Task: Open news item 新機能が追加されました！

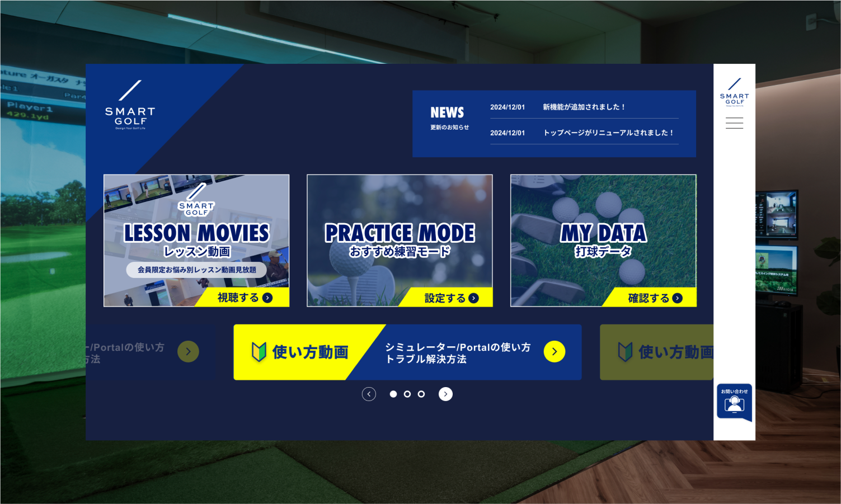Action: (x=584, y=107)
